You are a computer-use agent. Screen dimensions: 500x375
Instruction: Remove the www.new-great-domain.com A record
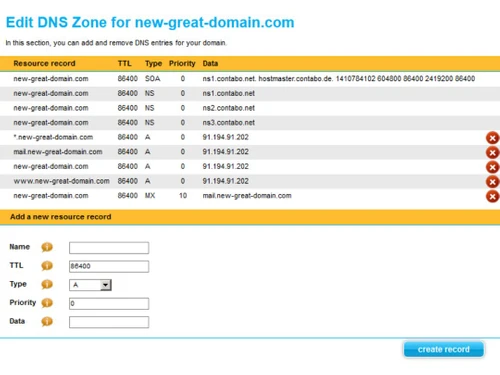coord(492,182)
